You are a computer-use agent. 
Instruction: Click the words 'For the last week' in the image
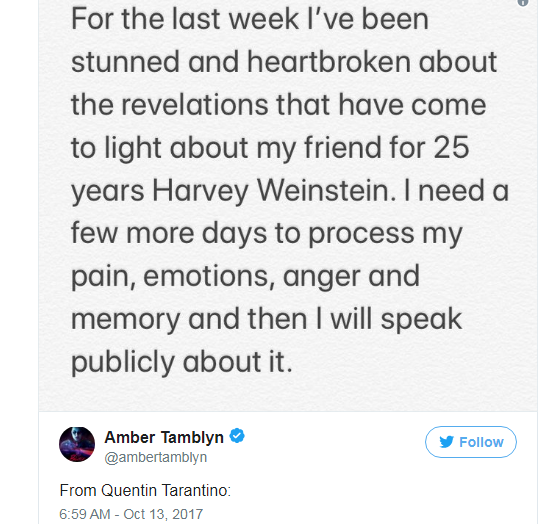pos(185,19)
